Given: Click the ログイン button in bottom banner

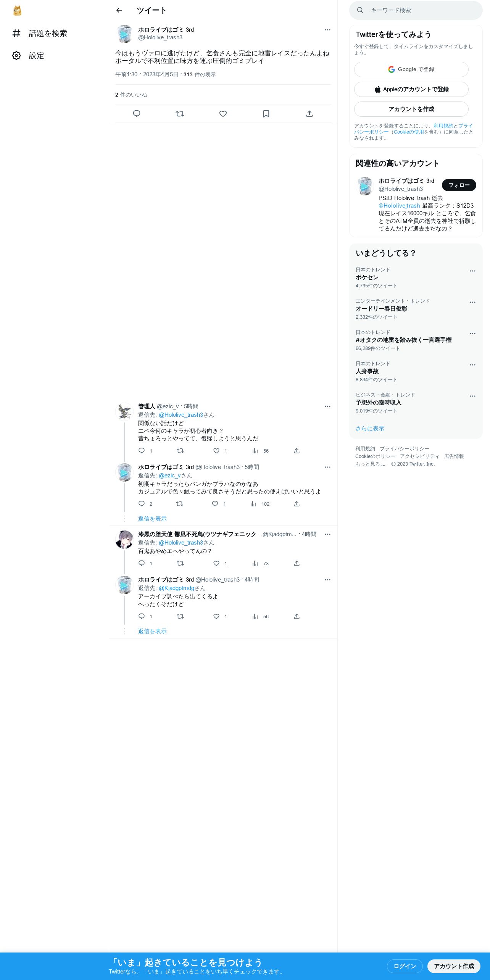Looking at the screenshot, I should [405, 966].
